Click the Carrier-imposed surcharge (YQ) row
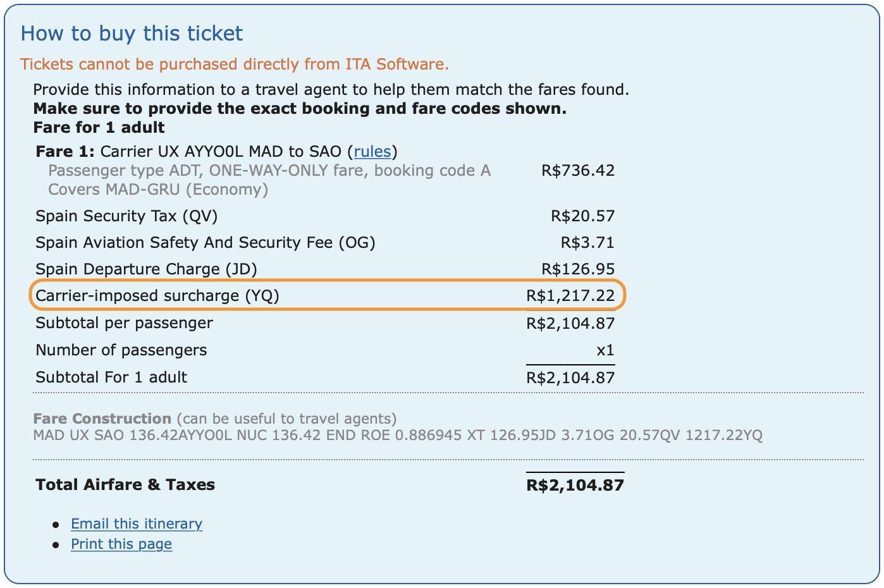 328,295
